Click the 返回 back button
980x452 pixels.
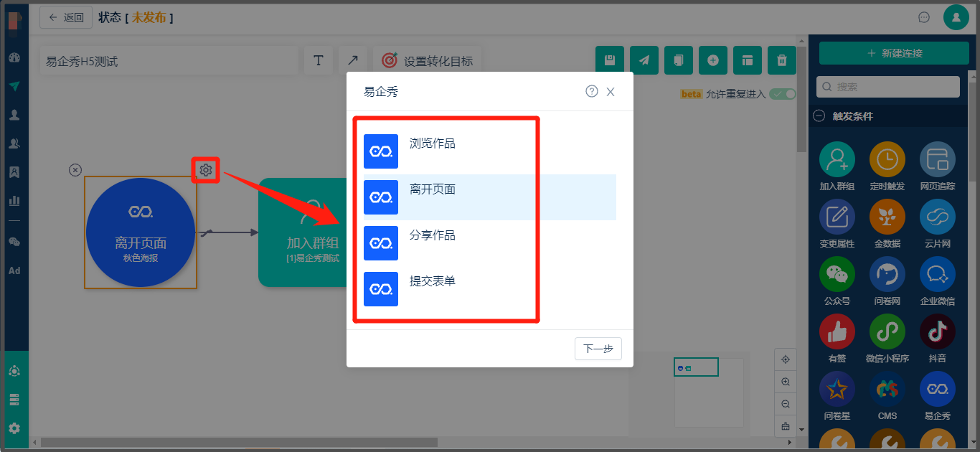tap(66, 17)
